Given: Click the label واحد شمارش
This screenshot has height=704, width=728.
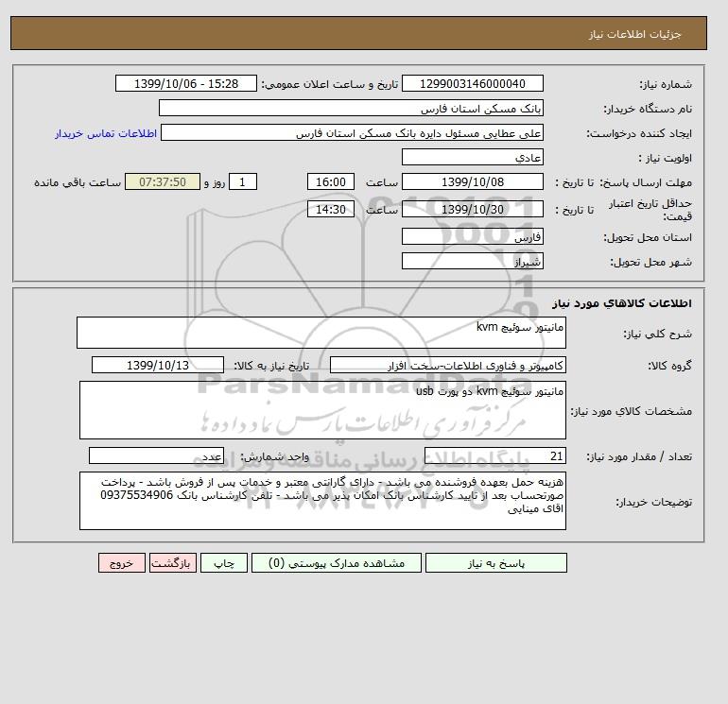Looking at the screenshot, I should click(274, 457).
